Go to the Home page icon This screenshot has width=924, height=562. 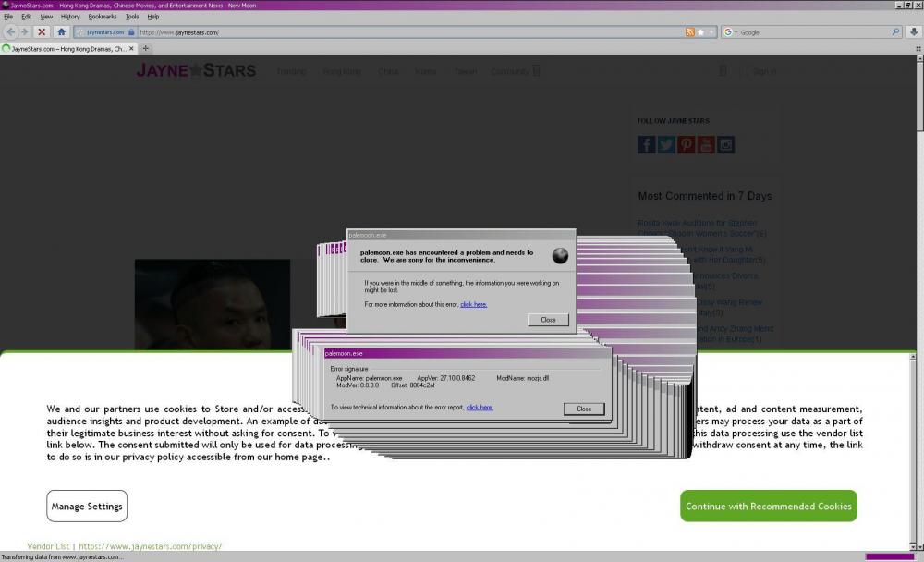[61, 31]
